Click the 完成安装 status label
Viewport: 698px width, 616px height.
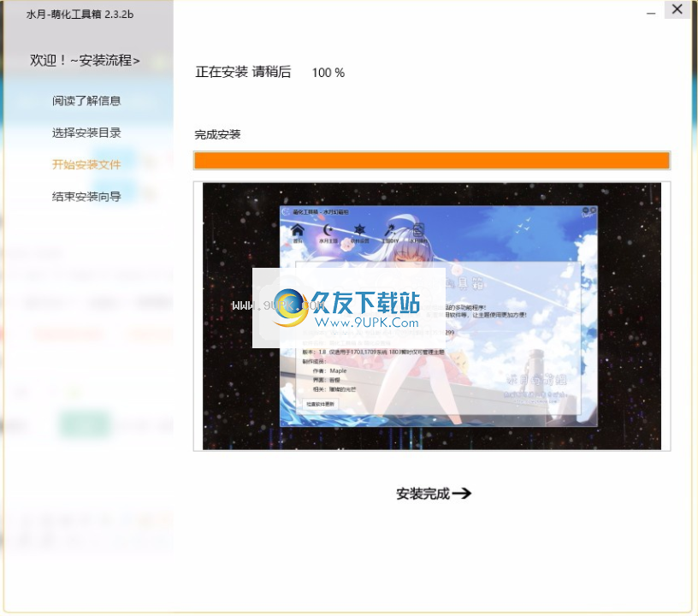[217, 134]
